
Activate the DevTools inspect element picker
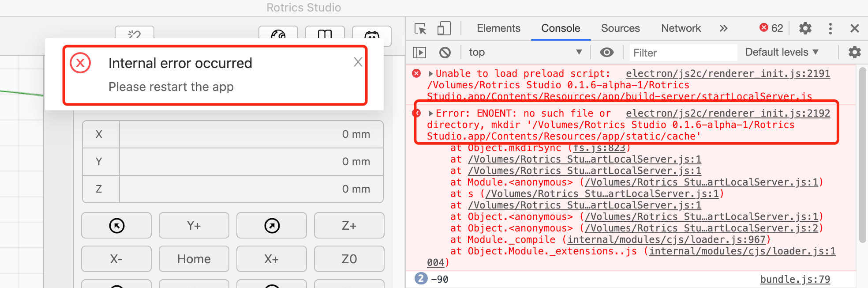coord(420,28)
